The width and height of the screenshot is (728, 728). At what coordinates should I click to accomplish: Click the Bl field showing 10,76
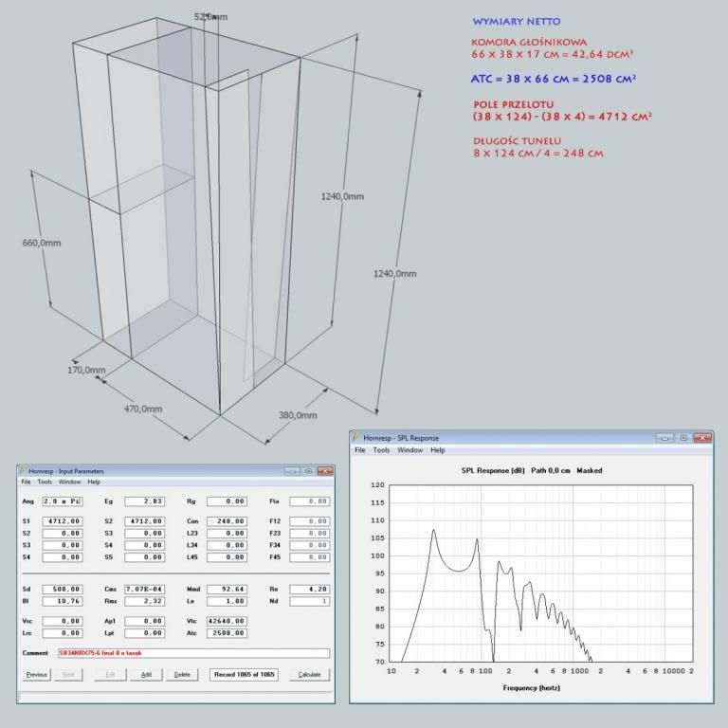63,601
